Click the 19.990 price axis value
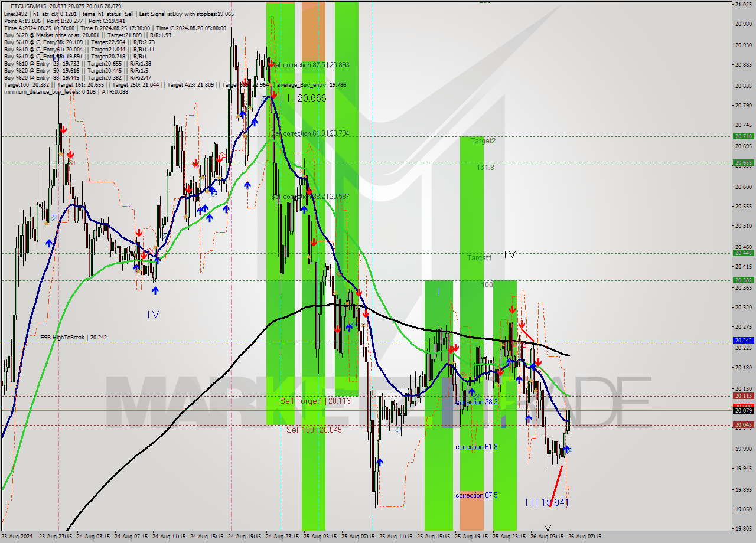This screenshot has height=543, width=756. pos(743,449)
